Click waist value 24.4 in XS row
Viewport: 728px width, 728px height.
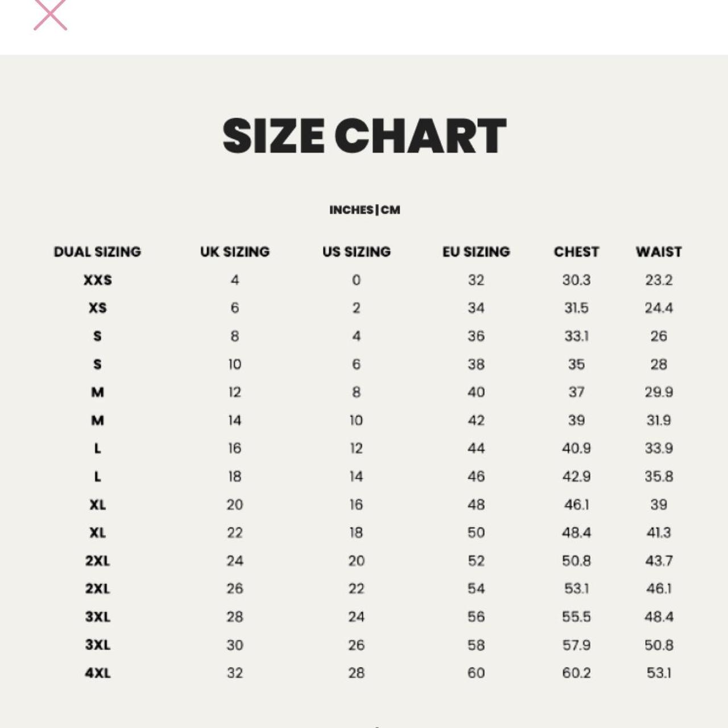tap(659, 308)
